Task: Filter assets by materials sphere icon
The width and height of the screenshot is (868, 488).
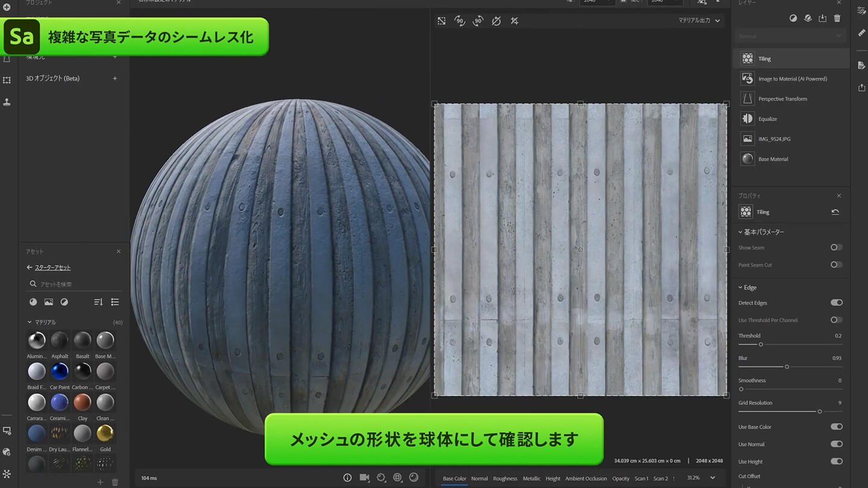Action: coord(33,302)
